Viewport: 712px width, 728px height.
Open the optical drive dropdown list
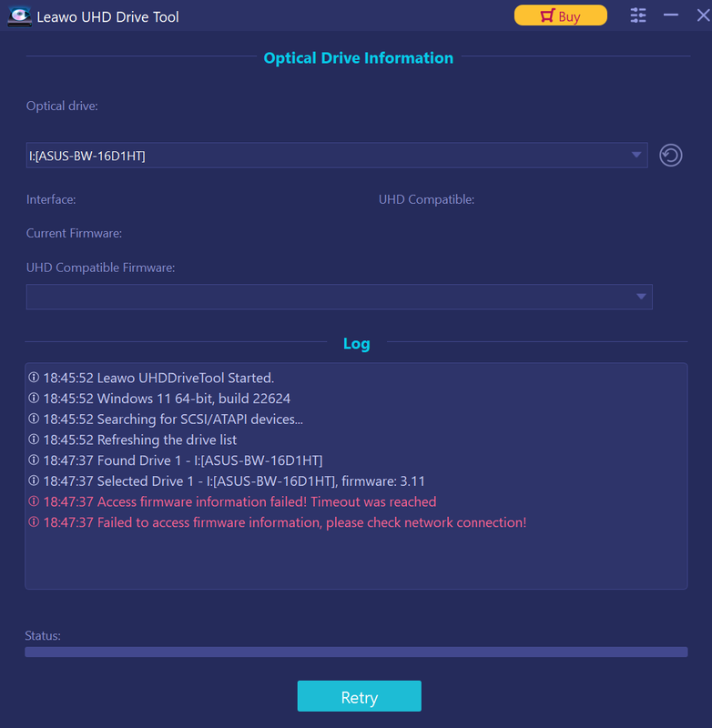tap(337, 156)
